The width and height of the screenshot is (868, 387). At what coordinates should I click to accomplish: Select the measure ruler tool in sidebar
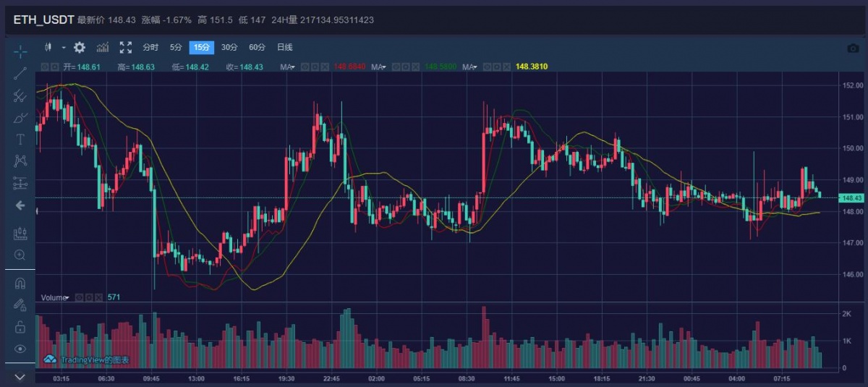[x=20, y=234]
